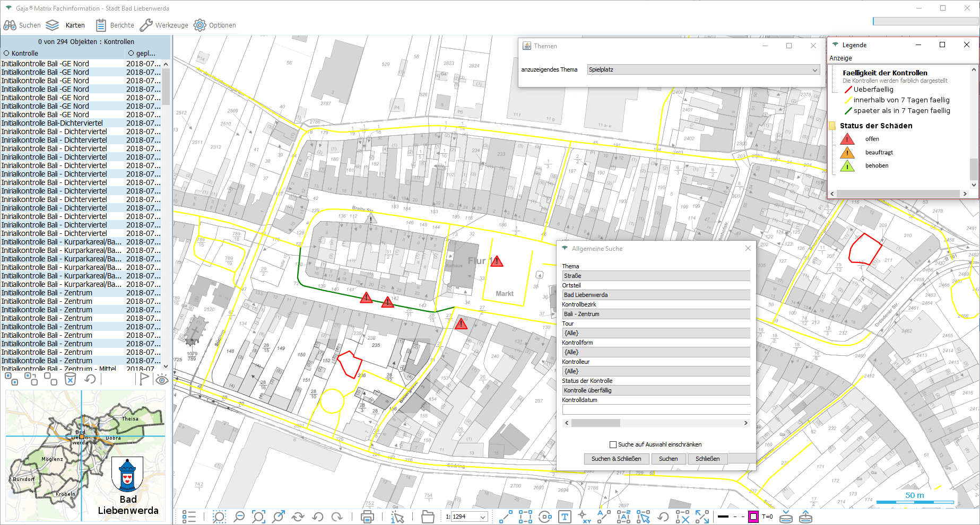Click the printer icon in bottom toolbar
The image size is (980, 525).
[x=367, y=517]
